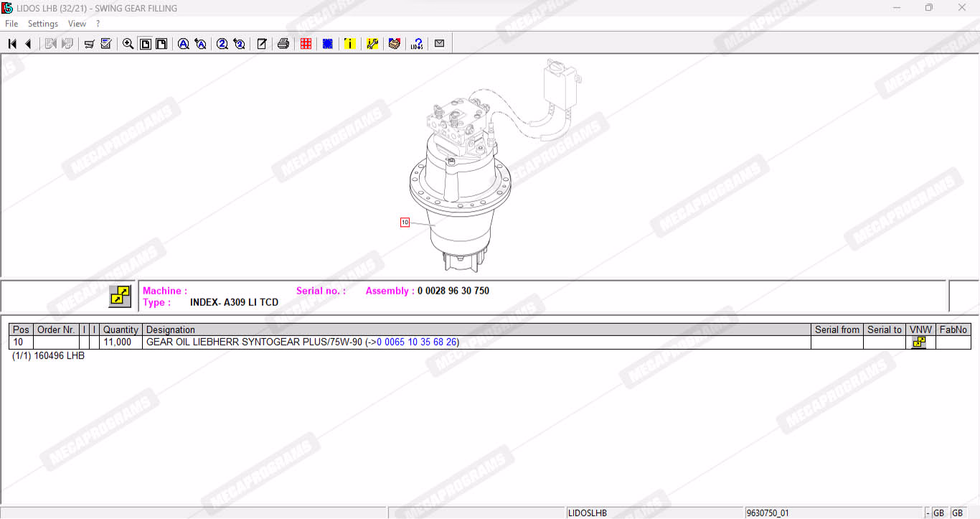Viewport: 980px width, 519px height.
Task: Open the Settings menu
Action: 43,24
